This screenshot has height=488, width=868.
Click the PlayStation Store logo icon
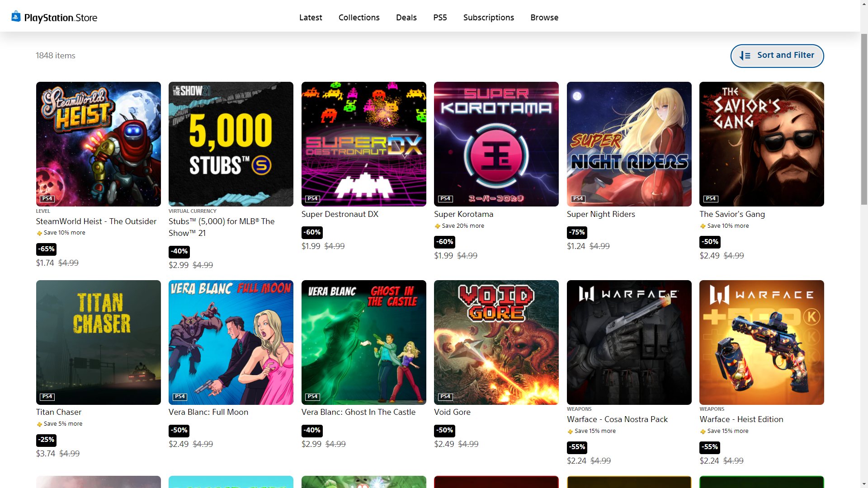[16, 17]
